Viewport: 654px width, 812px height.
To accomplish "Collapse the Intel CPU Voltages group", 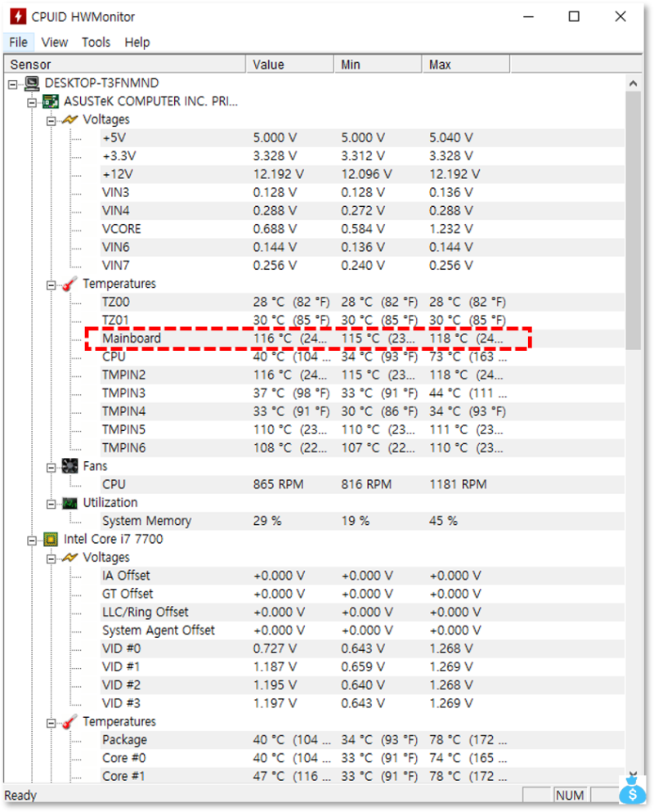I will (52, 559).
